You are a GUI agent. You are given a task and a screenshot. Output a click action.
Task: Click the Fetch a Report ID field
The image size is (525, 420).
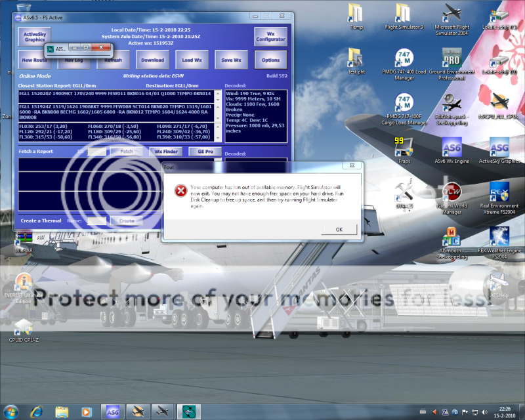click(96, 151)
